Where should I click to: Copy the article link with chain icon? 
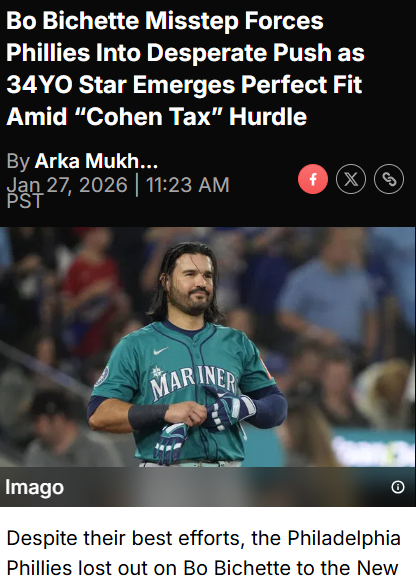pos(389,179)
